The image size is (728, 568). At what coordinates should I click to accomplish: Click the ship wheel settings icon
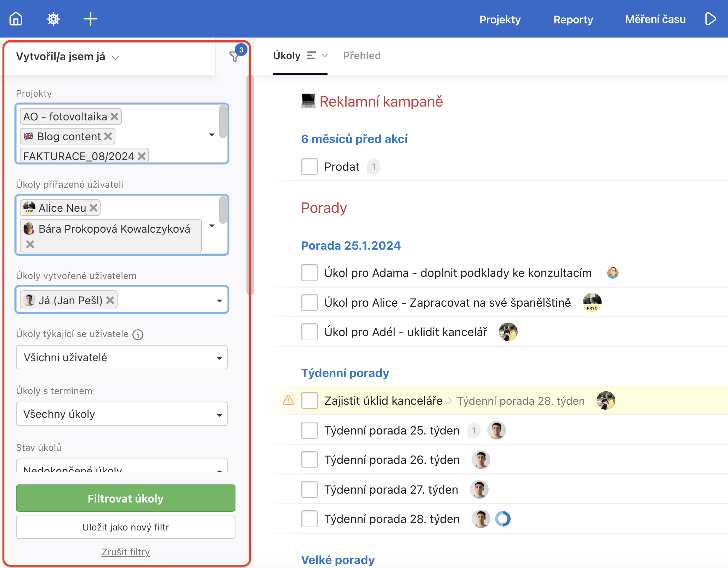coord(53,19)
